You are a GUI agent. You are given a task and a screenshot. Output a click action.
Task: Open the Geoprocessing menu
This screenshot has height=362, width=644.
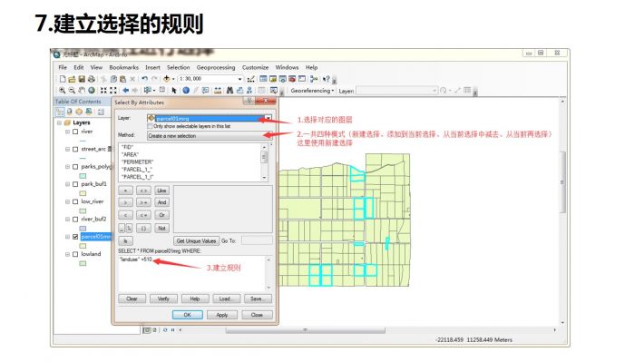[x=216, y=67]
